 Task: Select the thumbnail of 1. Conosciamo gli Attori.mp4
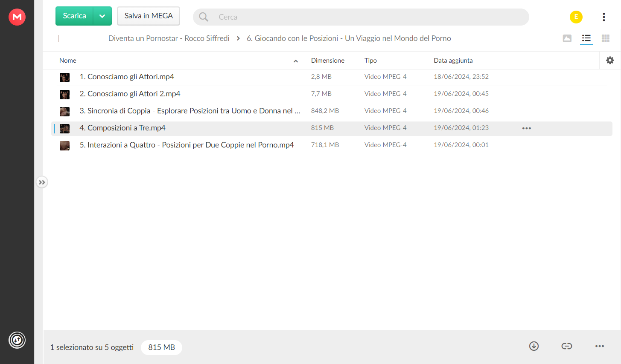(64, 78)
